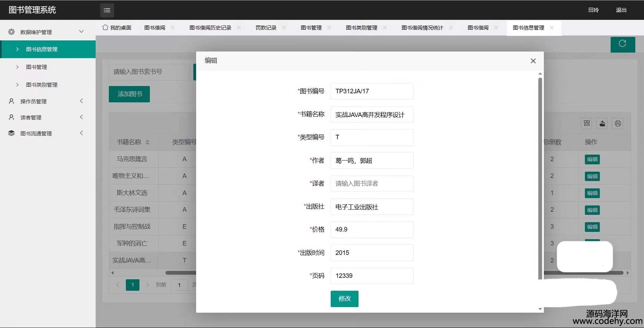Click the table export icon

(x=602, y=123)
